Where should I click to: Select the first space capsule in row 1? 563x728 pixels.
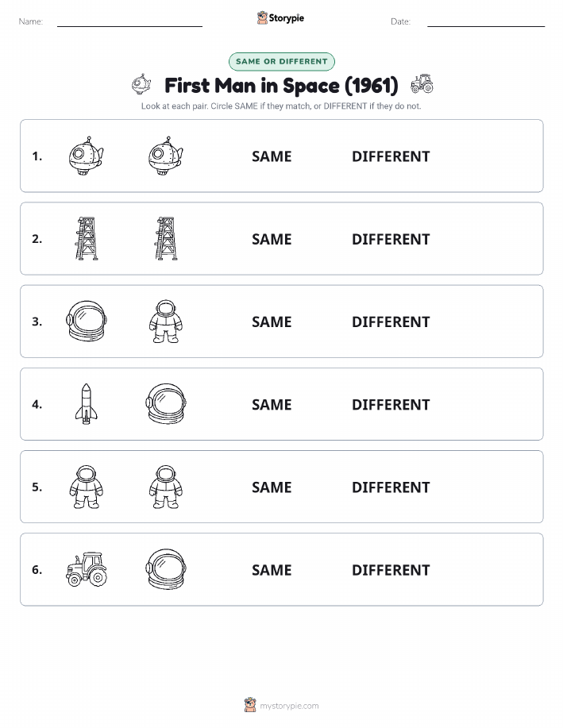pos(86,156)
